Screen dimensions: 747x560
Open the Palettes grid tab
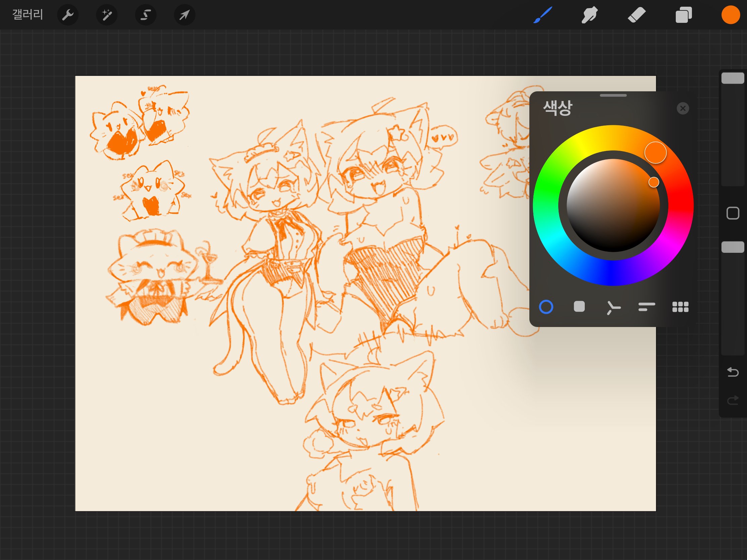[680, 307]
